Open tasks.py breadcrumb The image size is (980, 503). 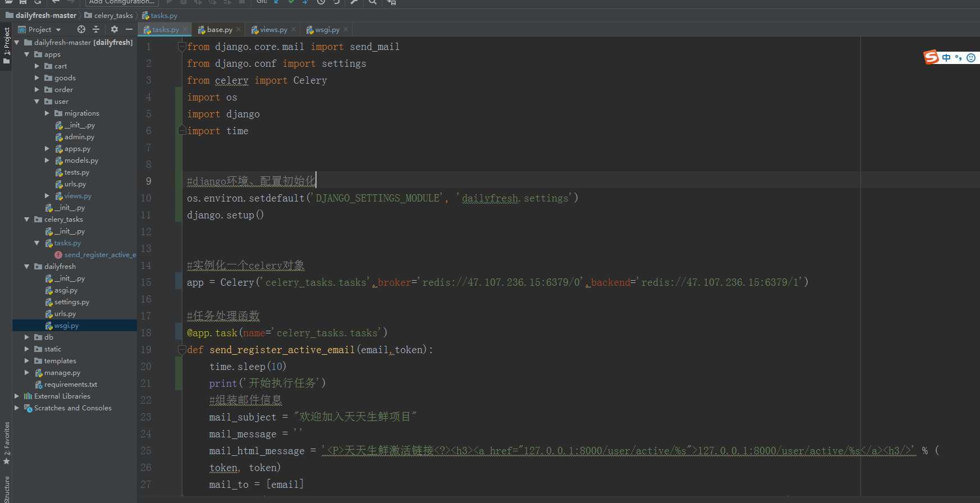coord(160,16)
